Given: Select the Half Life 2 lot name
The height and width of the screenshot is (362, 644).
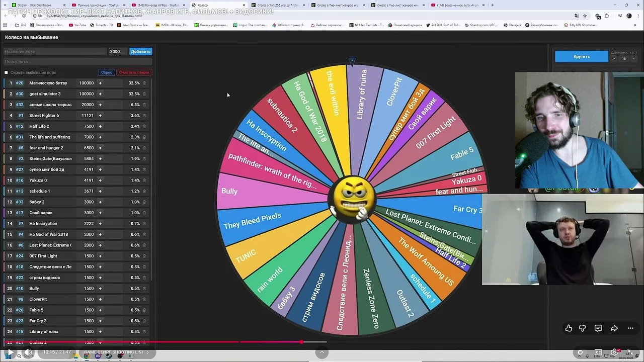Looking at the screenshot, I should coord(39,126).
